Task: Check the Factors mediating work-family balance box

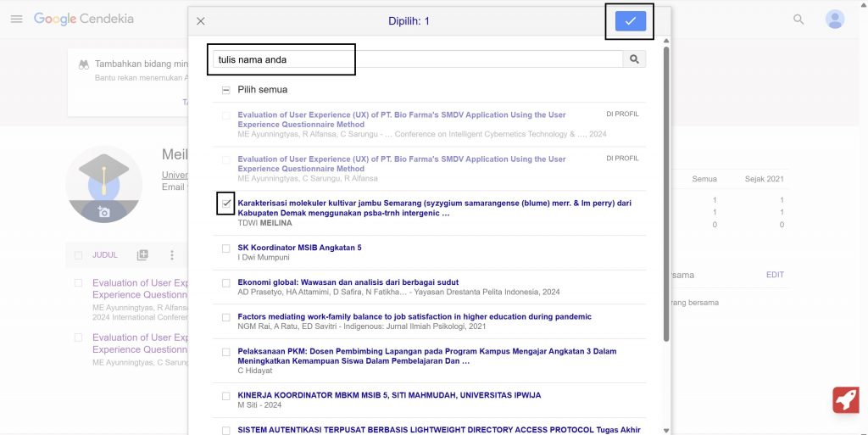Action: pyautogui.click(x=225, y=317)
